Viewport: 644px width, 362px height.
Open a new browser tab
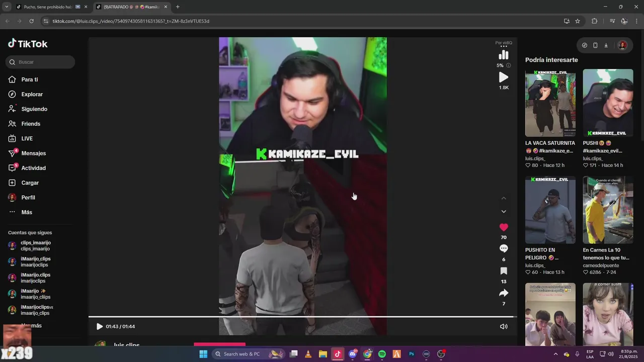[178, 7]
